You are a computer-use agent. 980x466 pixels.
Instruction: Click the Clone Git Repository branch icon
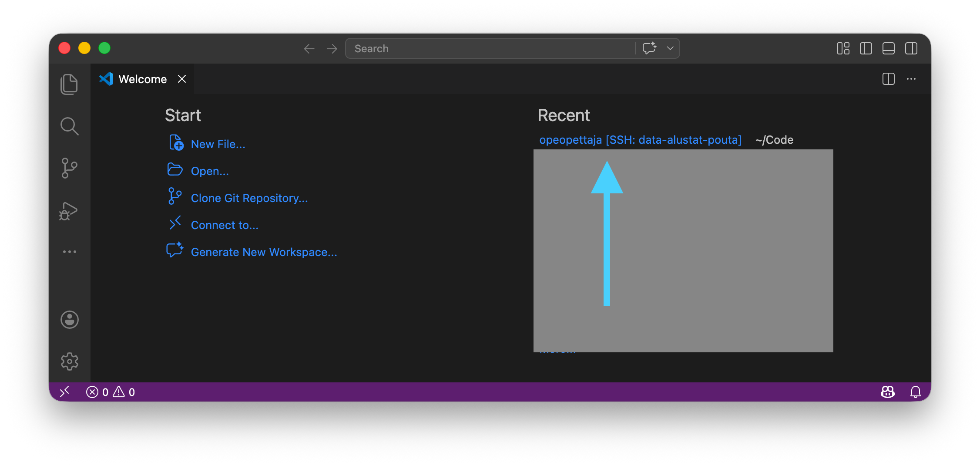[x=175, y=196]
